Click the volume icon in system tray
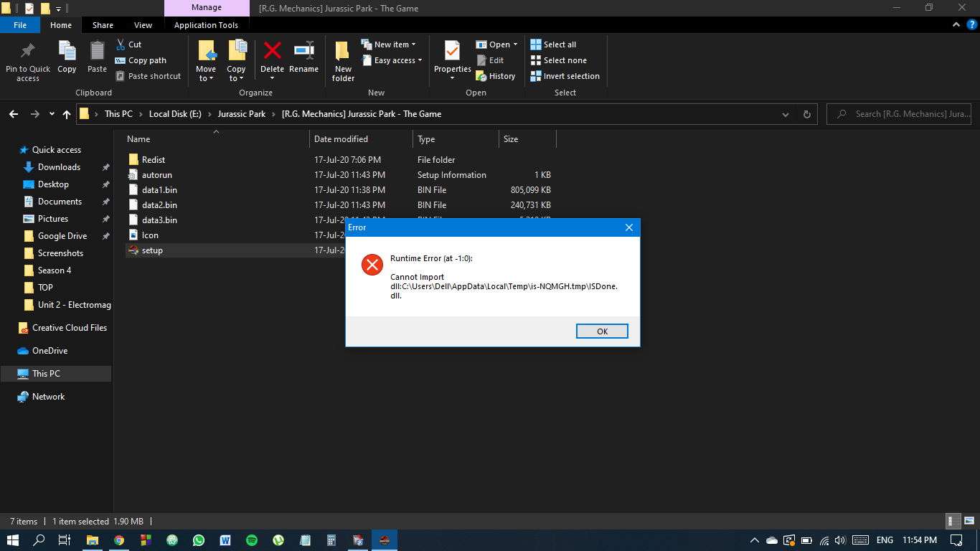The height and width of the screenshot is (551, 980). coord(840,540)
